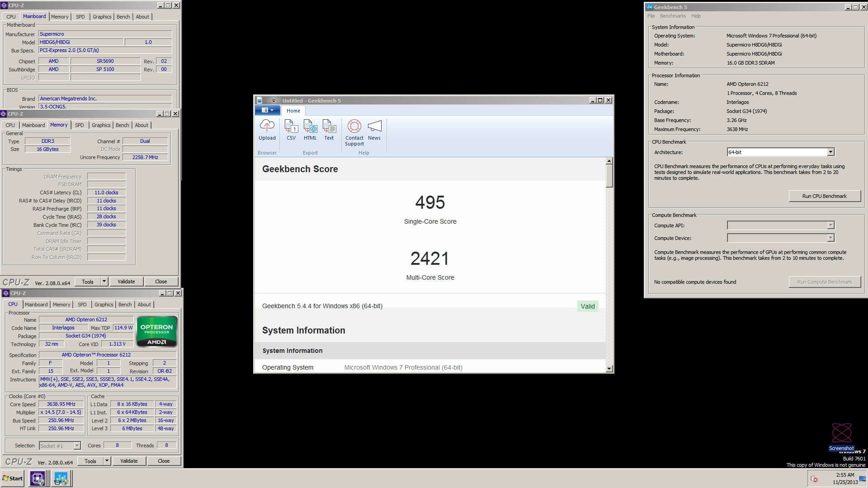The image size is (868, 488).
Task: Switch to CPU tab in top CPU-Z window
Action: (x=11, y=17)
